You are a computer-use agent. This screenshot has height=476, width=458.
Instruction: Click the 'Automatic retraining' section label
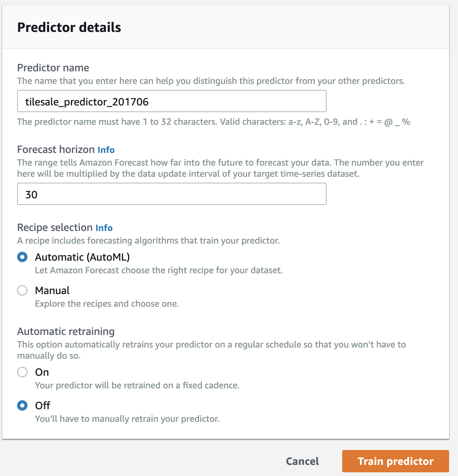coord(66,332)
